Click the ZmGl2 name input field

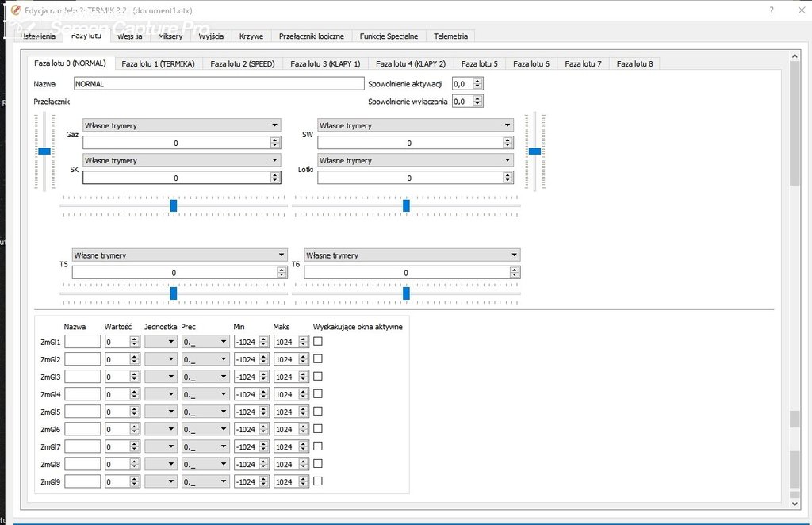(x=82, y=359)
